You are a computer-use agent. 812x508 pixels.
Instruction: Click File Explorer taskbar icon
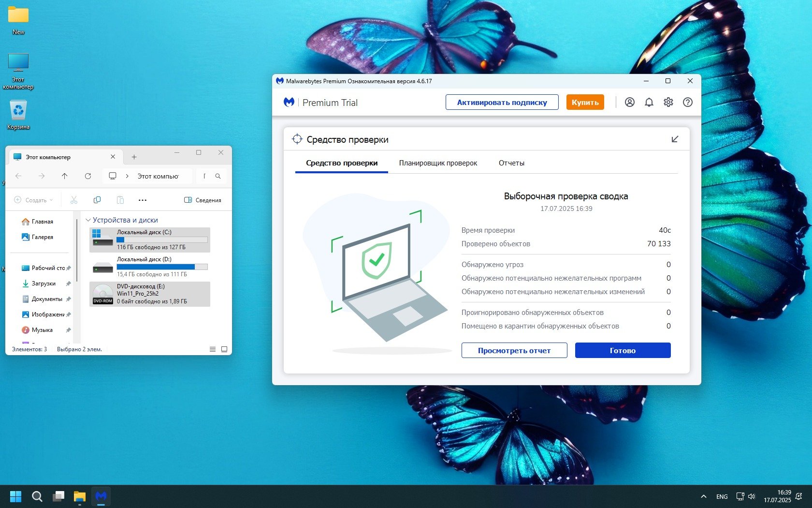[x=80, y=496]
